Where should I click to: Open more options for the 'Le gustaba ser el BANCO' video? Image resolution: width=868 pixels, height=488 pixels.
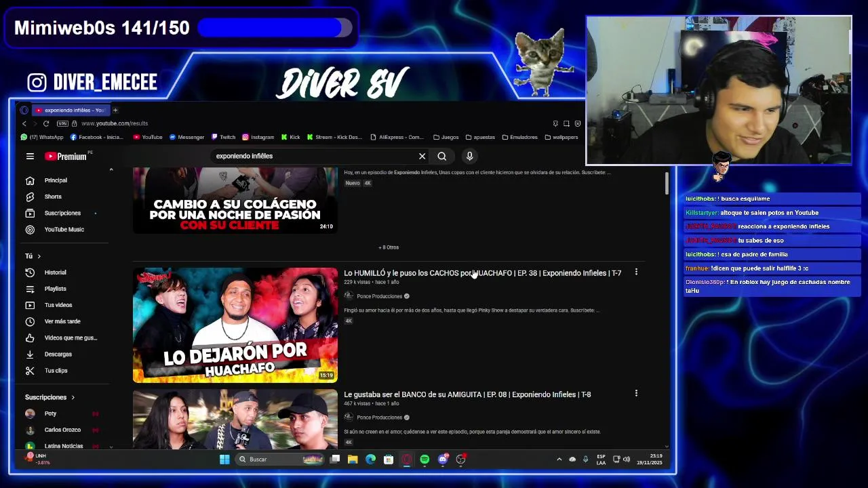(636, 393)
